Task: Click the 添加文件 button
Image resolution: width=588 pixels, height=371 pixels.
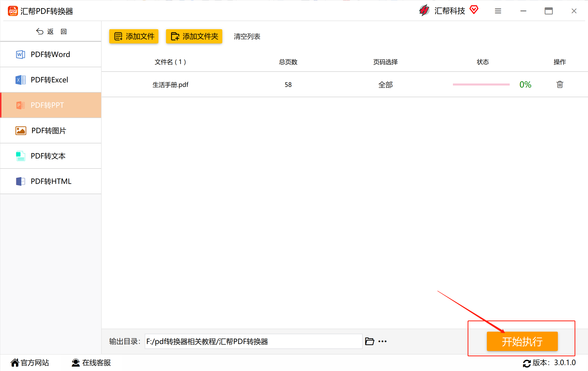Action: tap(134, 36)
